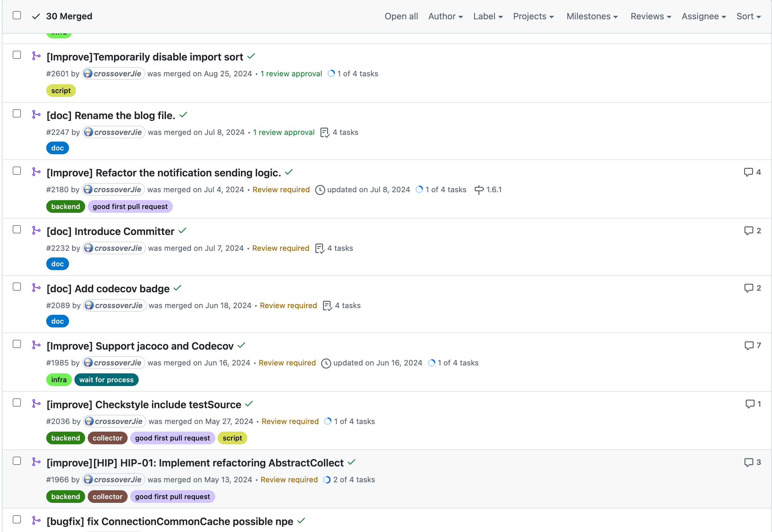The image size is (772, 532).
Task: Check the select-all checkbox in header
Action: coord(17,15)
